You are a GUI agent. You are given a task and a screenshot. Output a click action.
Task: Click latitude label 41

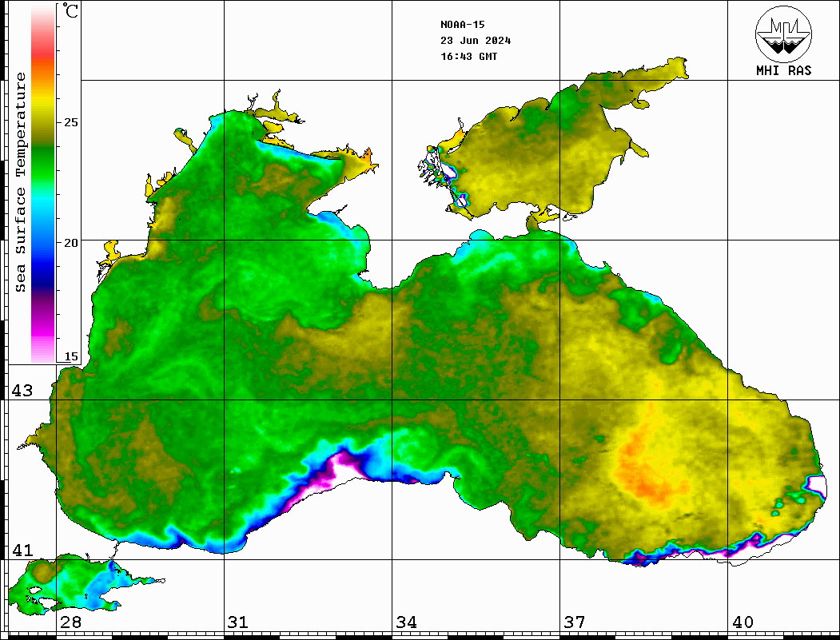tap(22, 550)
